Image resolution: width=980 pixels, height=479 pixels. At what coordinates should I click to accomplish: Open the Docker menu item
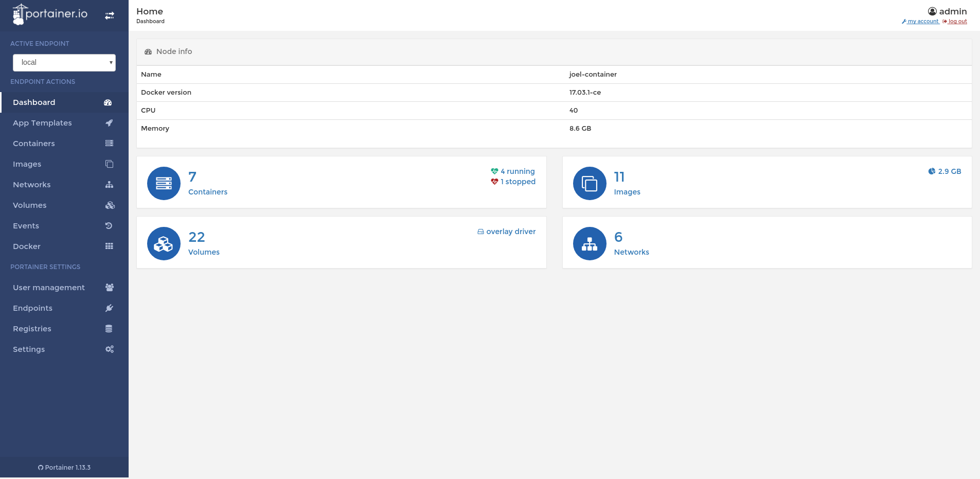[x=64, y=246]
